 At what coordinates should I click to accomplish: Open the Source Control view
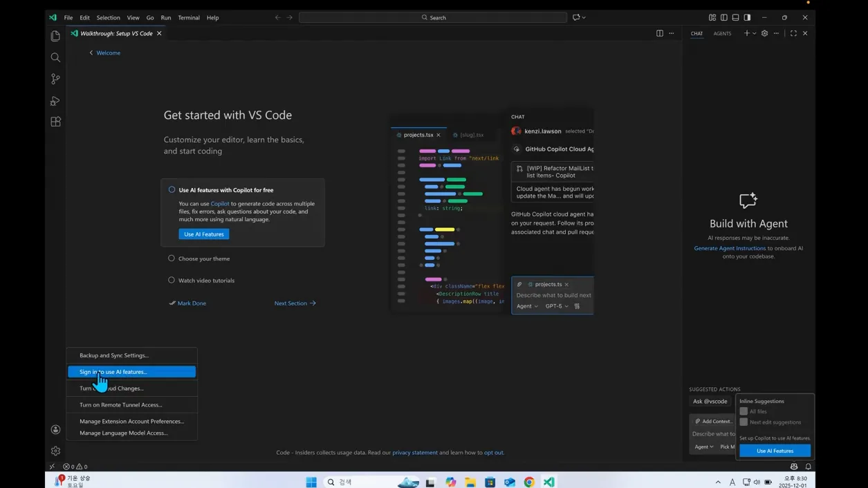click(55, 79)
